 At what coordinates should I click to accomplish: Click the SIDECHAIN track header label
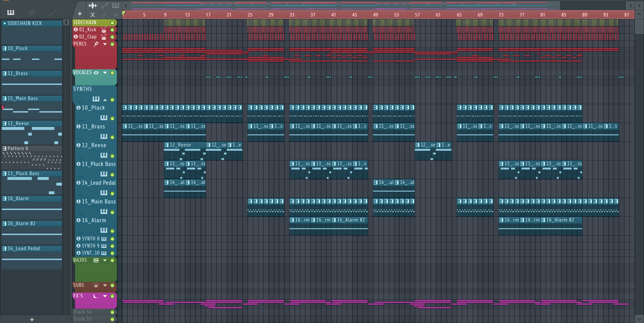click(x=85, y=23)
